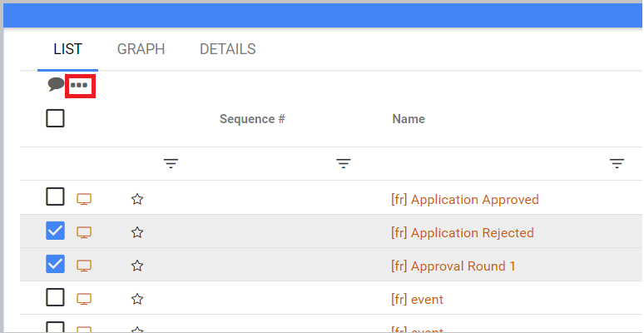The image size is (644, 333).
Task: Click the speech bubble comment icon
Action: pos(56,84)
